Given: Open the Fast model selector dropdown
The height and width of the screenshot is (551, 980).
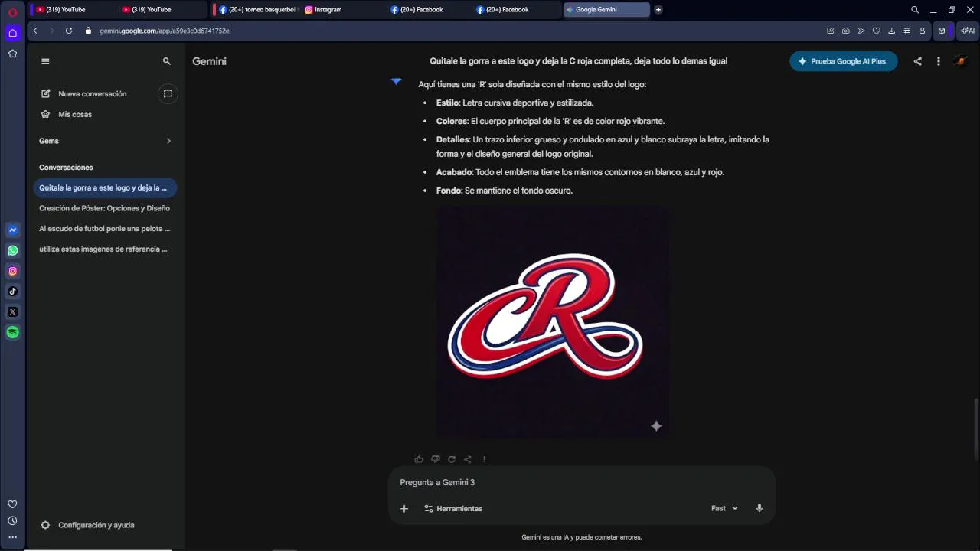Looking at the screenshot, I should click(724, 508).
